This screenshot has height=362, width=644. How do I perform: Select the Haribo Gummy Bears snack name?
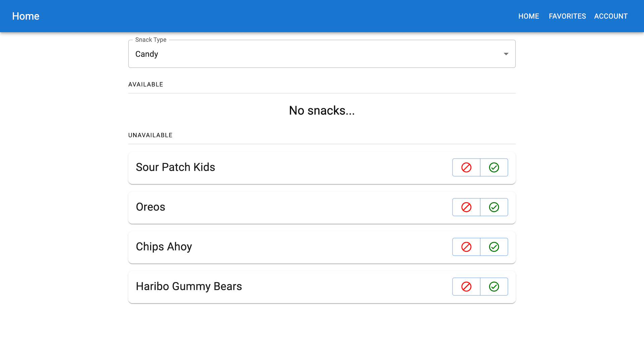point(189,287)
